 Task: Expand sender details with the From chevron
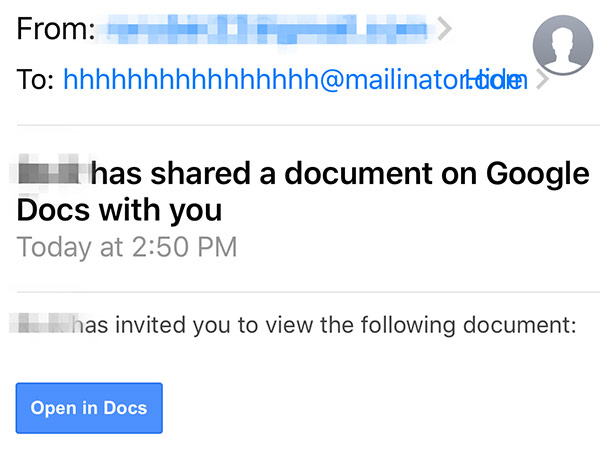[x=446, y=30]
